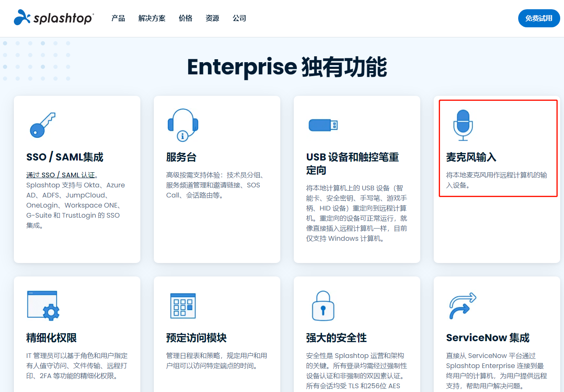The image size is (564, 392).
Task: Click the window-gear icon for 精细化权限
Action: pos(43,305)
